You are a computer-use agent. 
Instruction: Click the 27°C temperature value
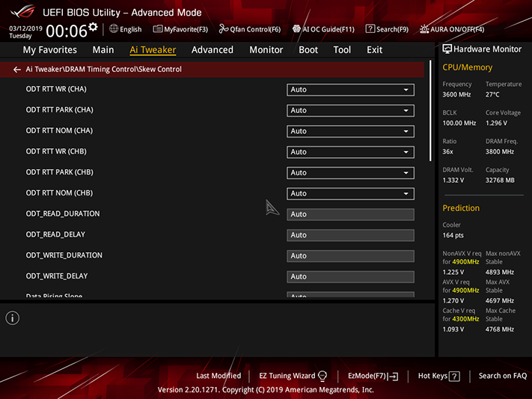pos(492,94)
